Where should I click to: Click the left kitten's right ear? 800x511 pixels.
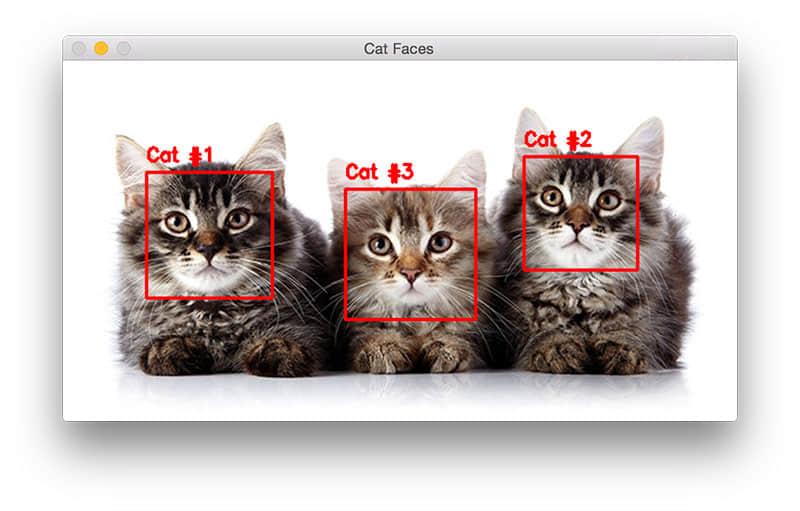pyautogui.click(x=266, y=148)
